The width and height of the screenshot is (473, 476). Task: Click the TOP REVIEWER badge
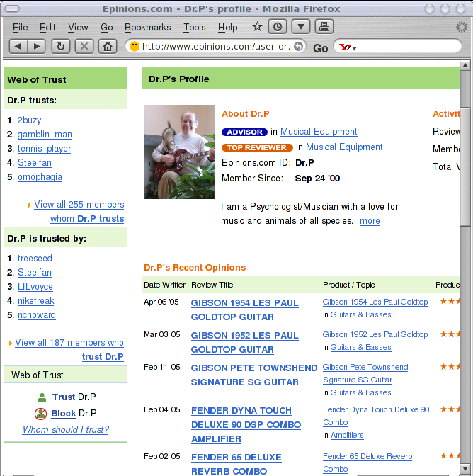(257, 147)
